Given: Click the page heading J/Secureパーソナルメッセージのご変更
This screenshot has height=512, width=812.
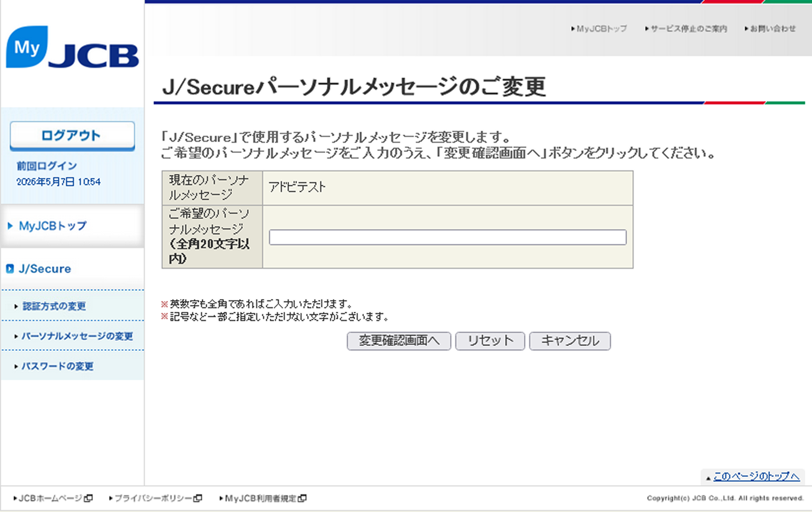Looking at the screenshot, I should click(354, 87).
